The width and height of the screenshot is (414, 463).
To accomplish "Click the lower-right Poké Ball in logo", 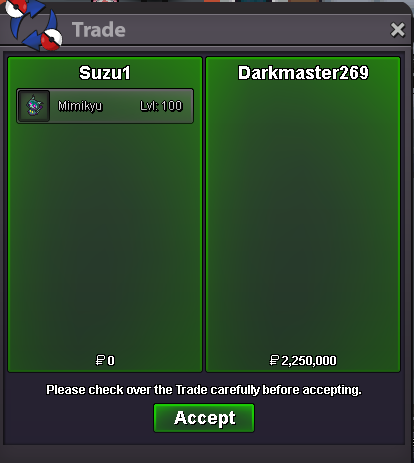I will click(52, 39).
